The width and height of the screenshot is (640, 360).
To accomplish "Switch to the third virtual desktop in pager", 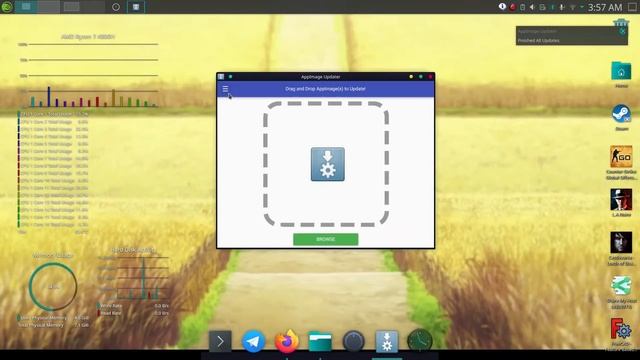I will (x=71, y=7).
